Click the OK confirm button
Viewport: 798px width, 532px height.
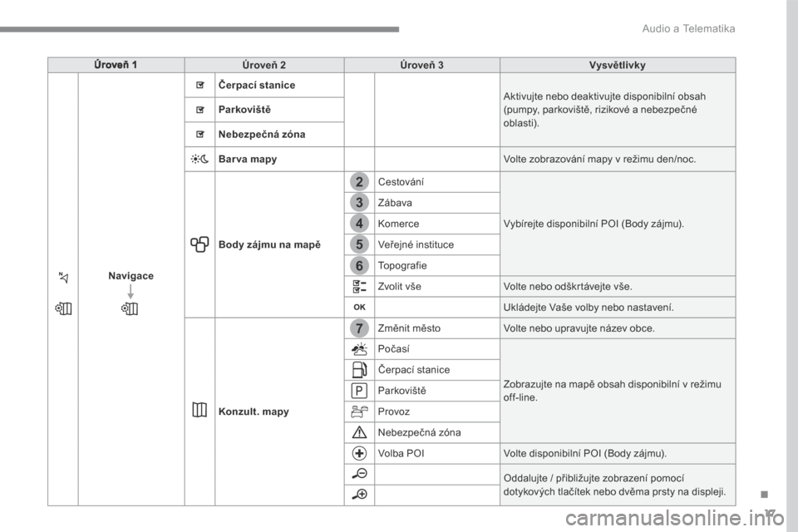pos(359,307)
